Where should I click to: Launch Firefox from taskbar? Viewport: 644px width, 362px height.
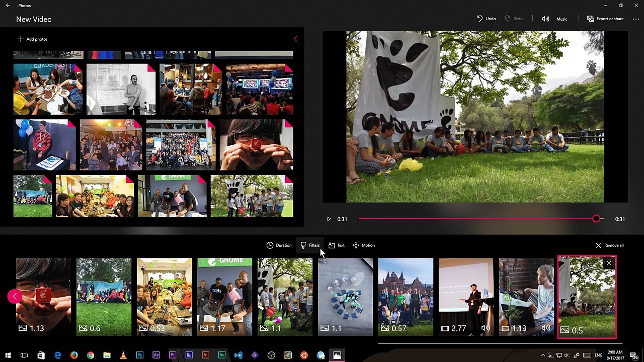(74, 355)
